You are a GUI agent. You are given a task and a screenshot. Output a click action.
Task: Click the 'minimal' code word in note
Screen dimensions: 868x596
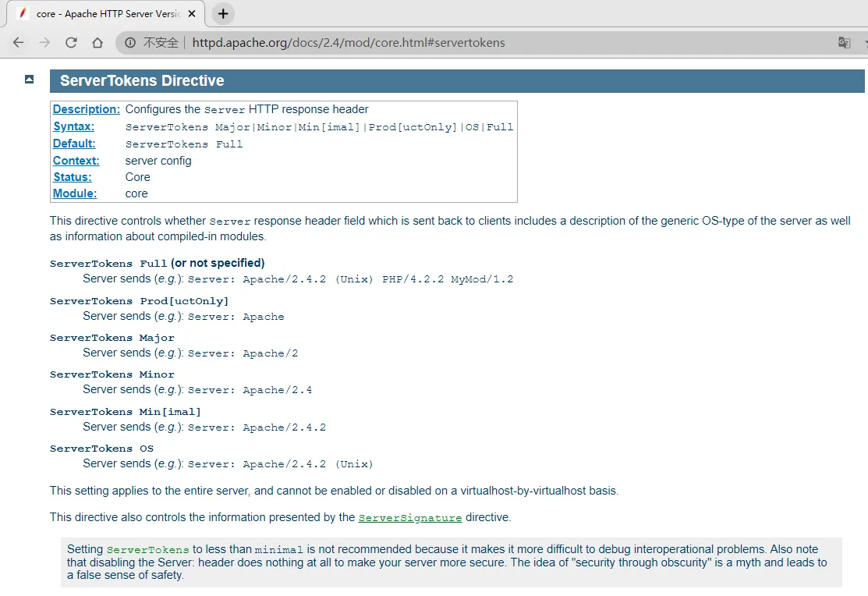click(x=279, y=550)
